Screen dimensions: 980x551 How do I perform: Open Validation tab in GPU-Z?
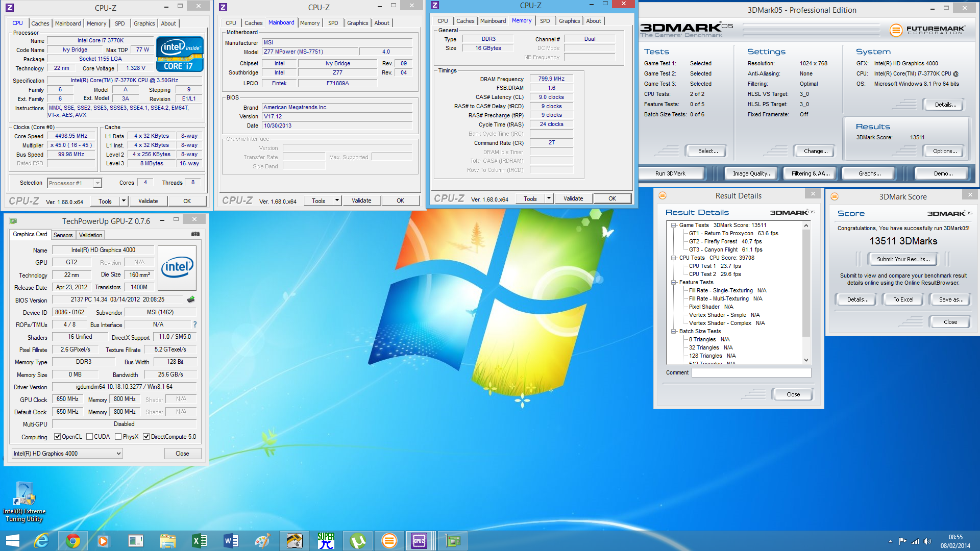pos(90,235)
